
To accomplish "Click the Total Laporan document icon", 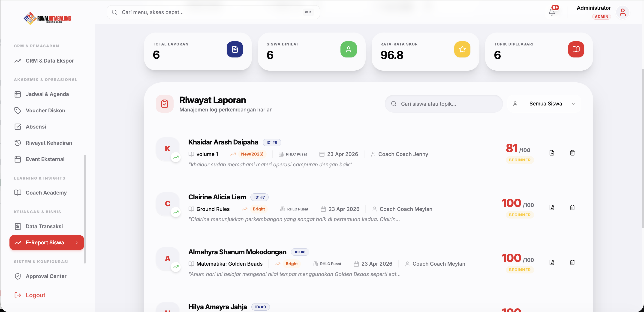I will (x=235, y=49).
